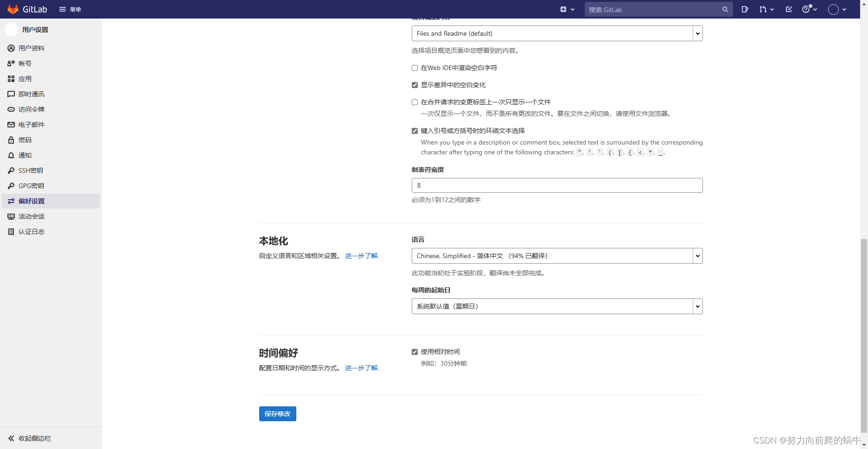Click the 保存修改 button
This screenshot has height=449, width=868.
(277, 414)
